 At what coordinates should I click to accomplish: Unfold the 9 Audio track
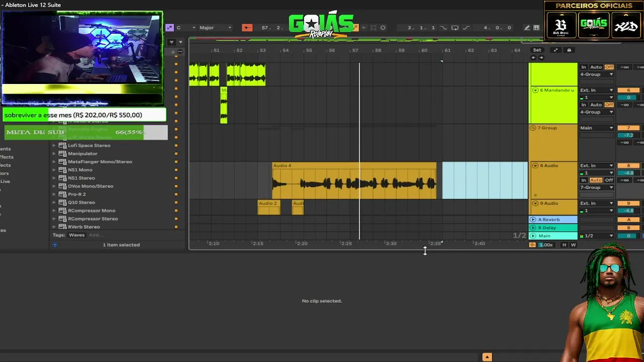click(x=535, y=204)
